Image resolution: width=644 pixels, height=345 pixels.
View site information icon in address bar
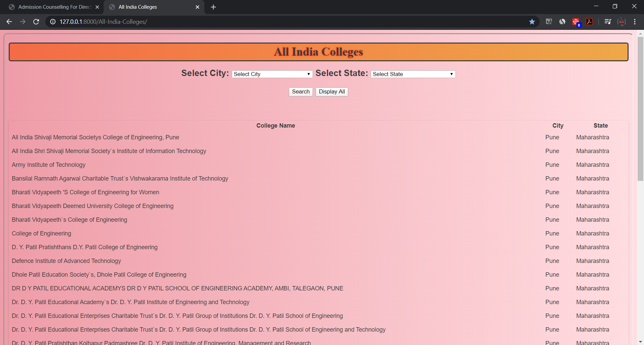53,22
